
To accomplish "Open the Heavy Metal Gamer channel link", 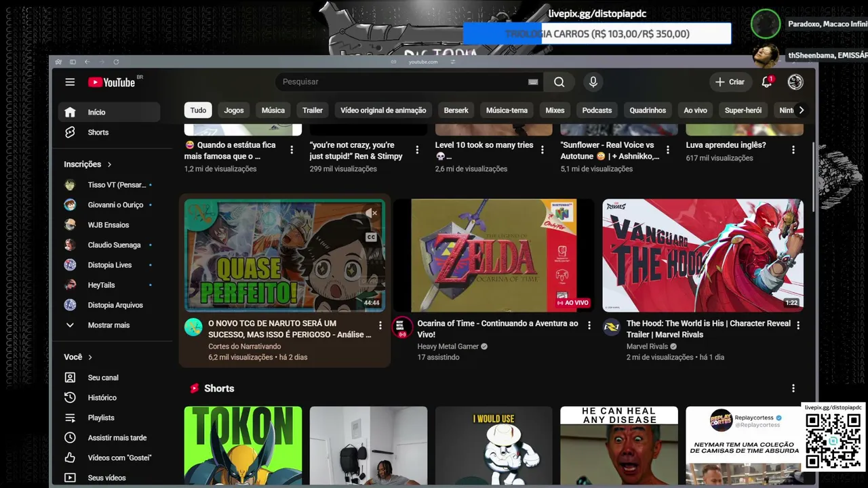I will [448, 346].
